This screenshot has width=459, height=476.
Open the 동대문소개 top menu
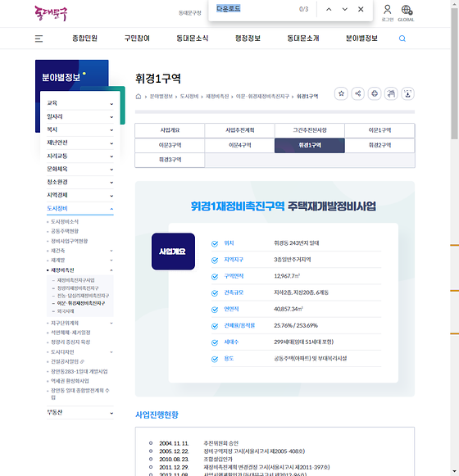303,39
